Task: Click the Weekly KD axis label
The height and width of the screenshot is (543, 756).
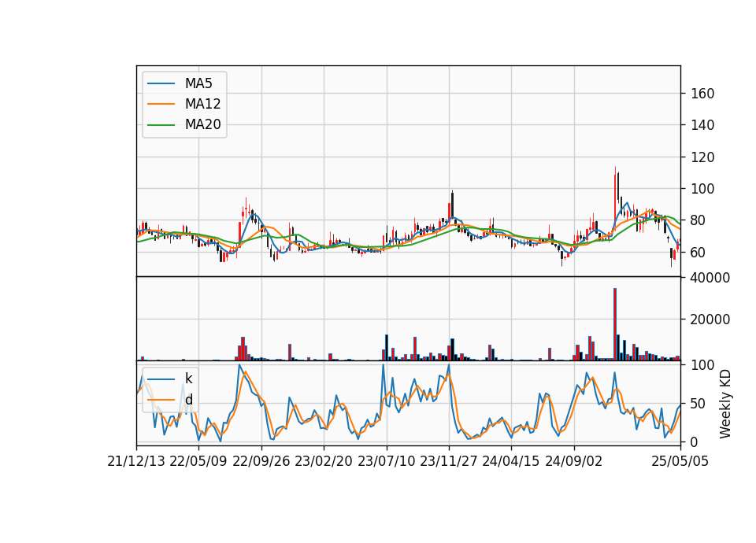Action: 724,404
